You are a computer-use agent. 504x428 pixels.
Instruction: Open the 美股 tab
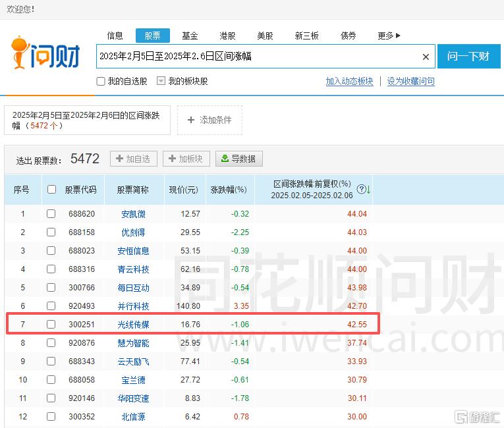tap(266, 36)
